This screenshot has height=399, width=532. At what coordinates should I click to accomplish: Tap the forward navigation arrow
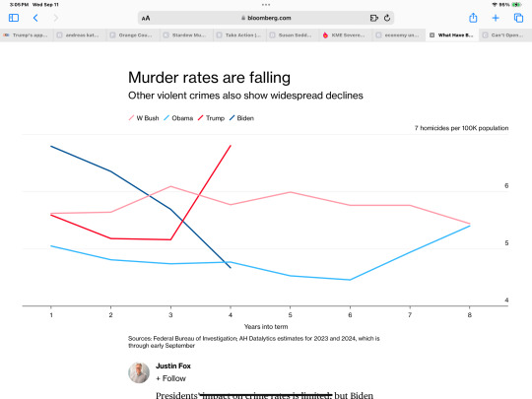56,18
